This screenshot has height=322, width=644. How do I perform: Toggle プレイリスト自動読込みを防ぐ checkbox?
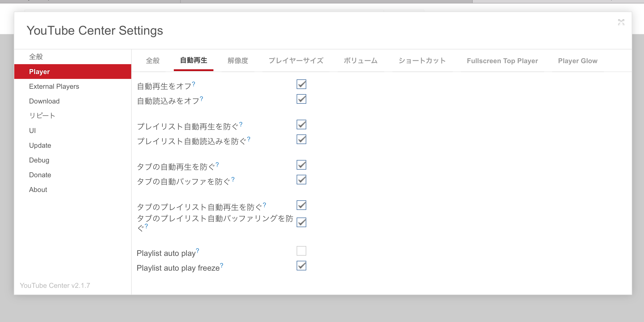click(x=301, y=139)
